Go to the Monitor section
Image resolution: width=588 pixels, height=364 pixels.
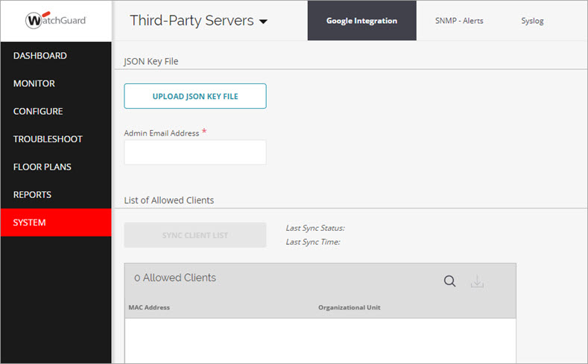click(x=34, y=83)
